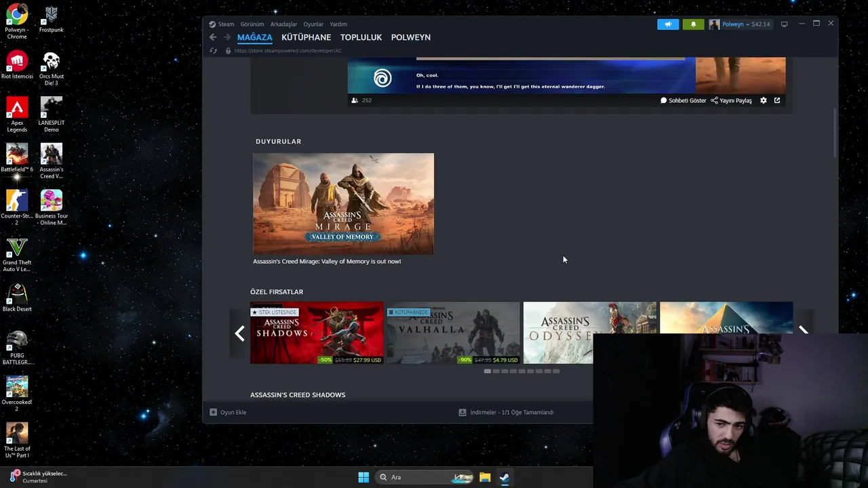Image resolution: width=868 pixels, height=488 pixels.
Task: Switch to Big Picture mode icon
Action: pyautogui.click(x=784, y=24)
